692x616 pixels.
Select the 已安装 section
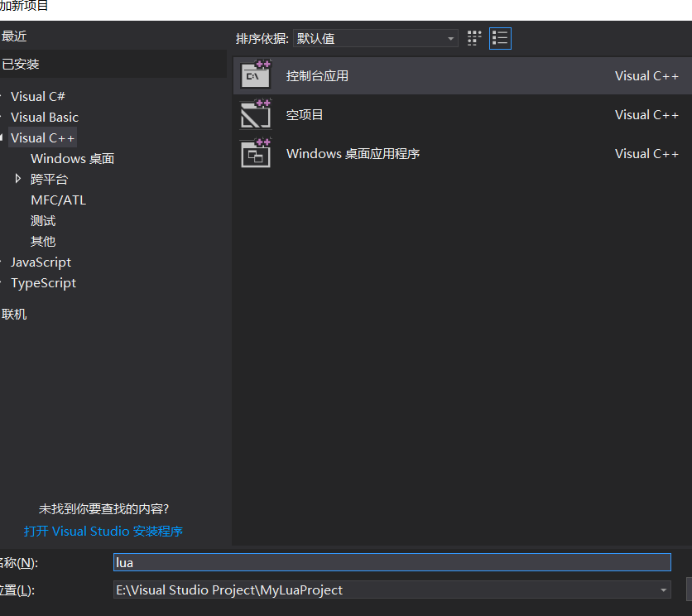[x=21, y=64]
